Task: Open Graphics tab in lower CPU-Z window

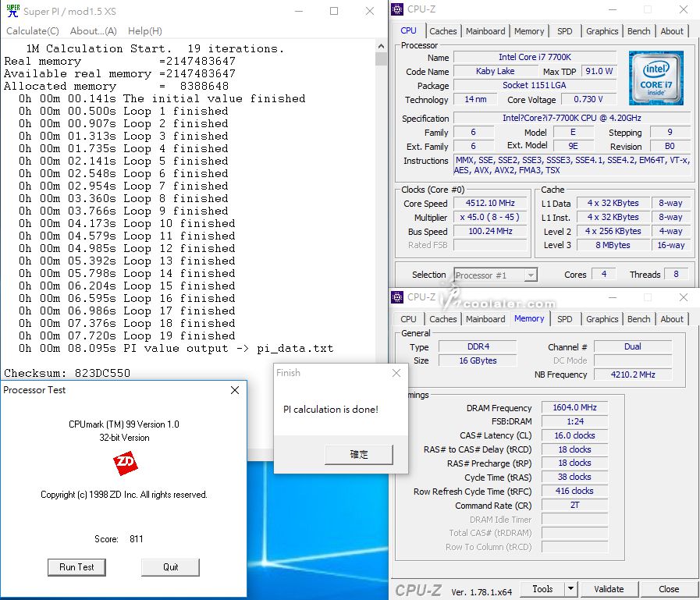Action: 602,319
